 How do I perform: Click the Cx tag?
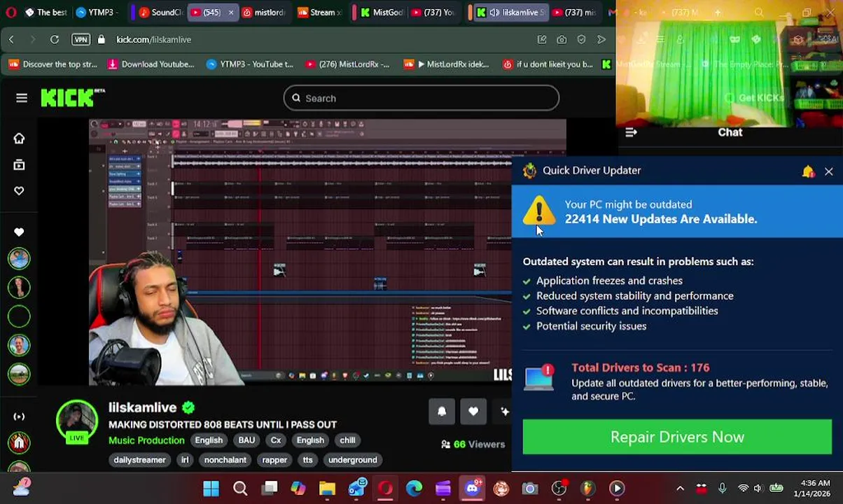tap(276, 440)
